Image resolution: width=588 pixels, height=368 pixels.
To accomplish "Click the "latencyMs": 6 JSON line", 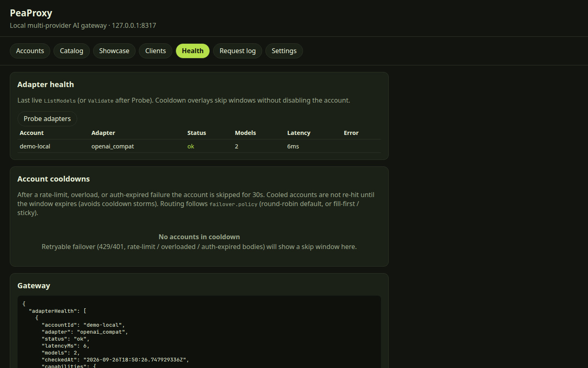I will [x=66, y=346].
